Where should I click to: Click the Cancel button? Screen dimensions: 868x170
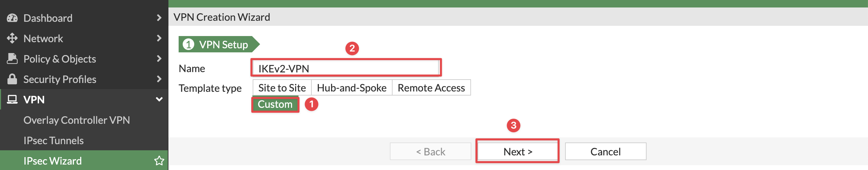(x=605, y=151)
